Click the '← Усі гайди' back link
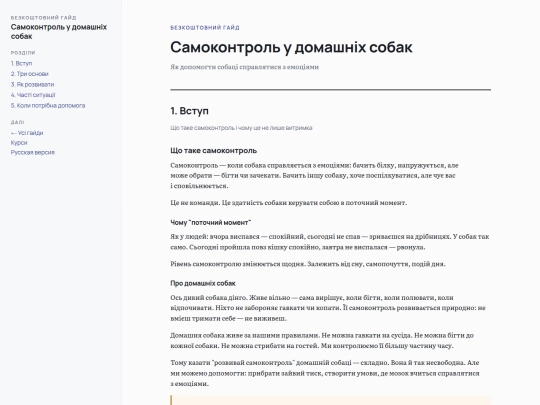The image size is (540, 405). pyautogui.click(x=27, y=133)
